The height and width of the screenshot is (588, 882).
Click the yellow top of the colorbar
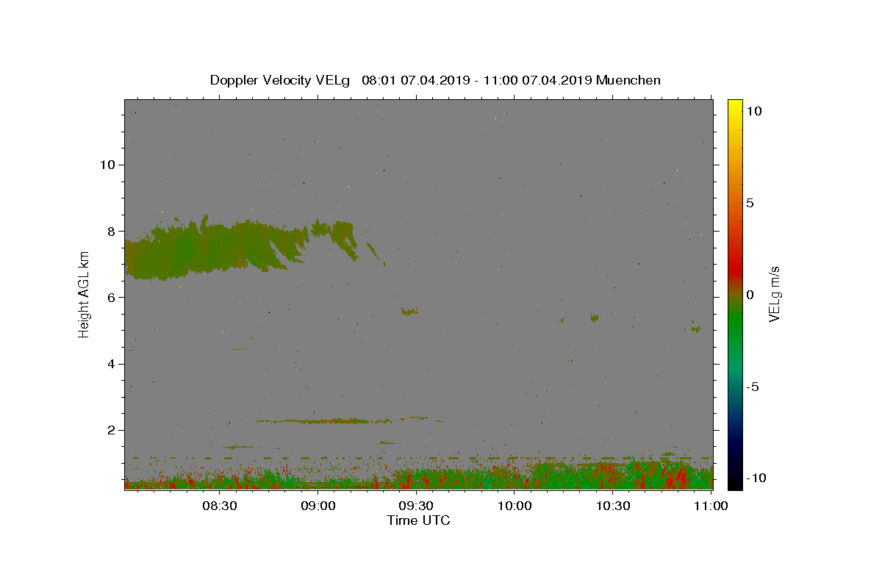[735, 107]
